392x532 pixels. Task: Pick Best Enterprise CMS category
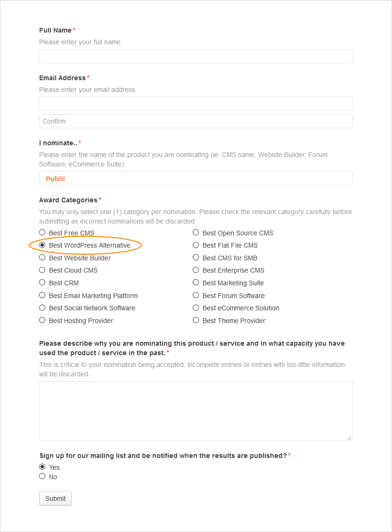(196, 270)
